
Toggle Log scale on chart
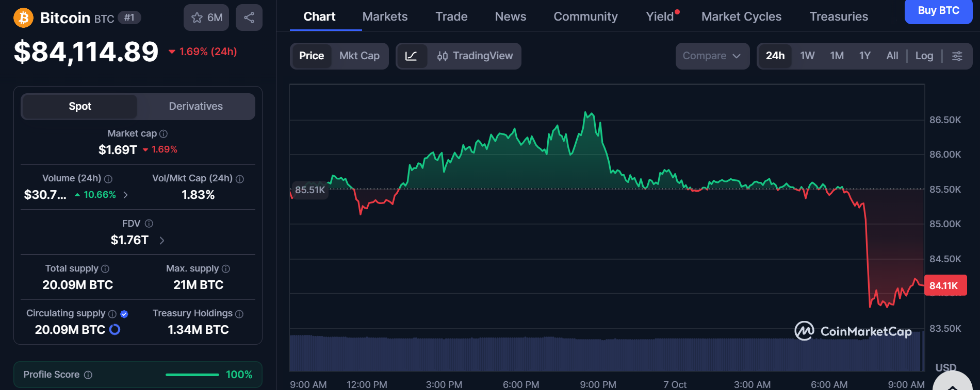click(924, 56)
